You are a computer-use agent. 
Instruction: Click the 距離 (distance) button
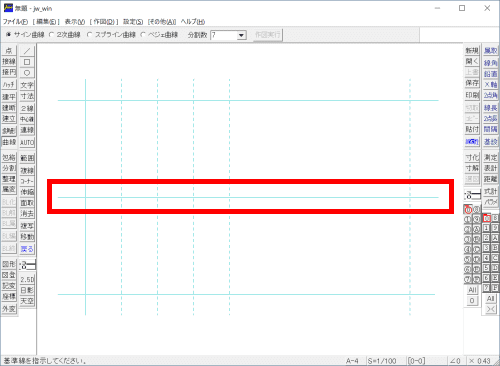490,179
